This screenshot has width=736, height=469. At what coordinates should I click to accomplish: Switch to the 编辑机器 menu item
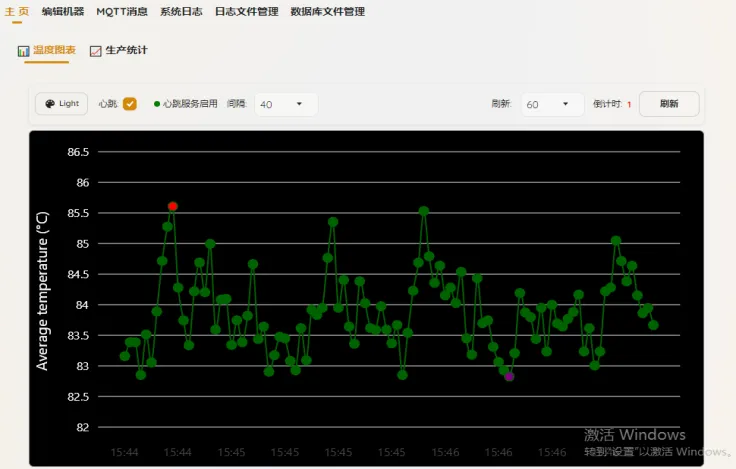click(x=62, y=11)
